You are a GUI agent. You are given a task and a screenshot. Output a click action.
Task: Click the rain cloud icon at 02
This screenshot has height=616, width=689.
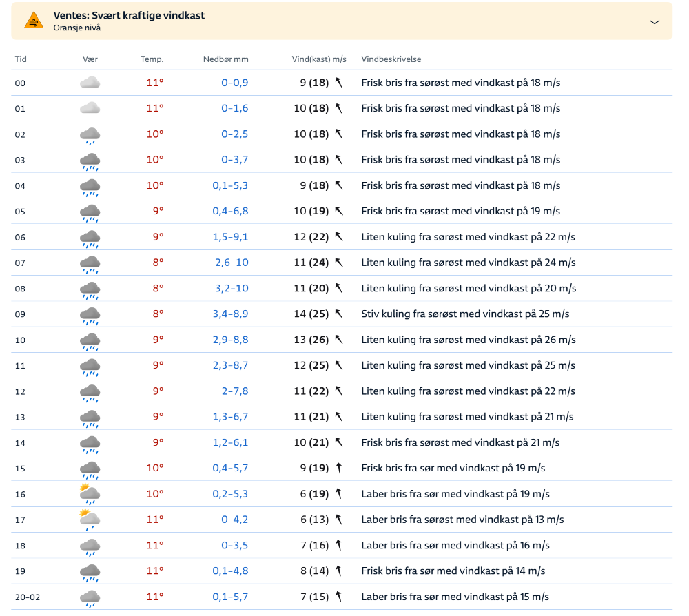90,135
